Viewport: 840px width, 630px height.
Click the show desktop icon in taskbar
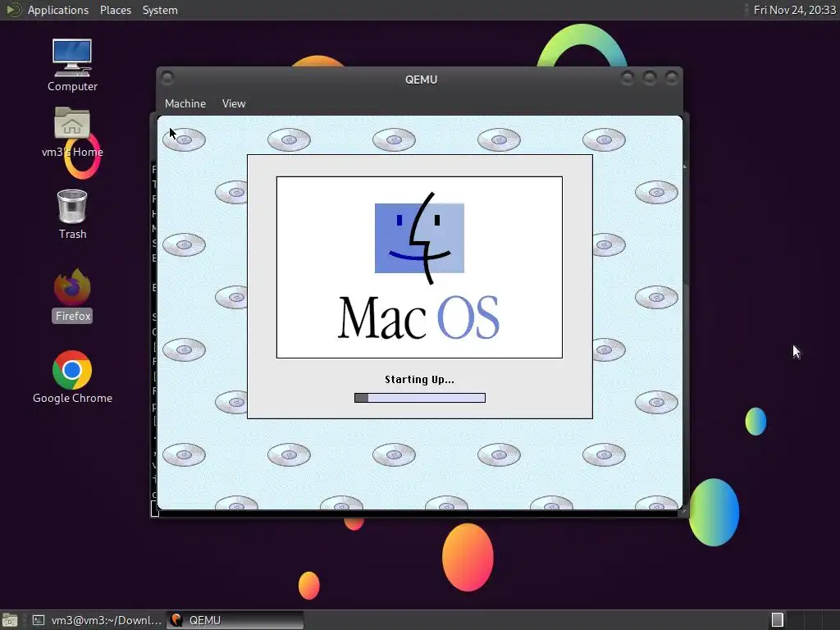(x=10, y=620)
